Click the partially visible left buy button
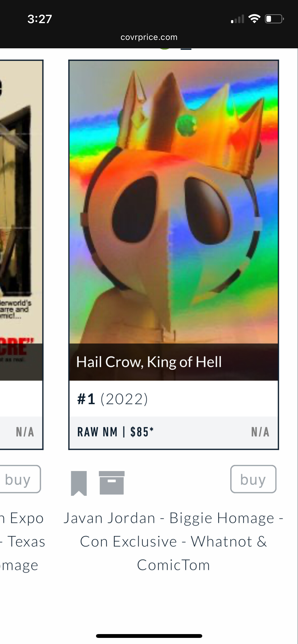 coord(20,479)
